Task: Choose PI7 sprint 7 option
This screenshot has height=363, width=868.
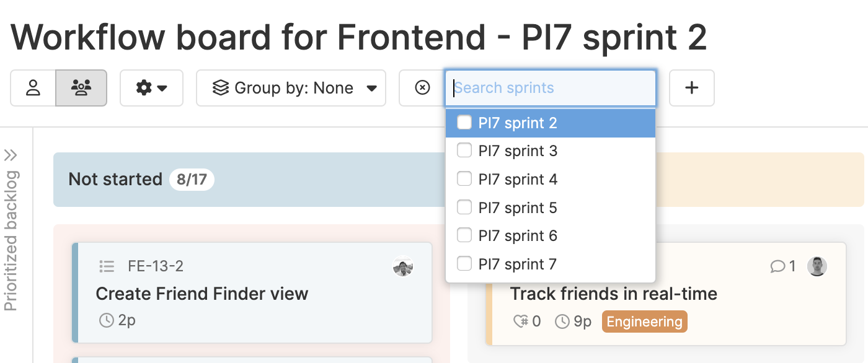Action: click(x=551, y=265)
